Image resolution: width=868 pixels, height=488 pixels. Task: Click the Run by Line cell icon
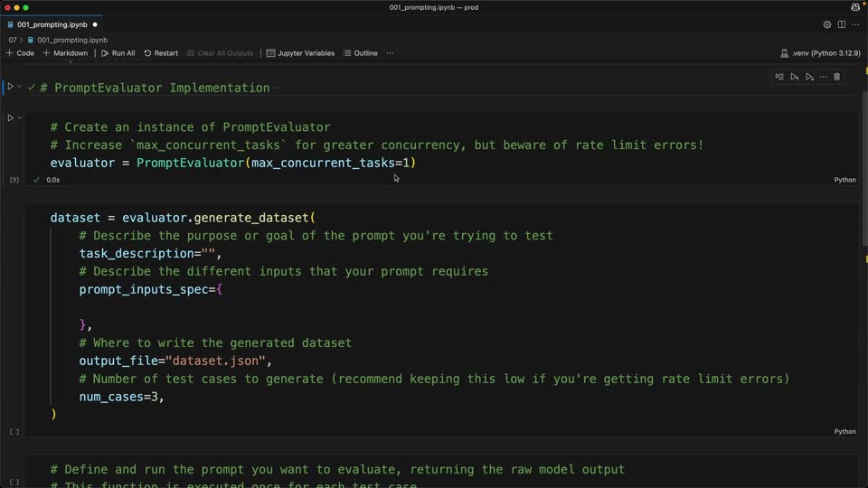(779, 77)
